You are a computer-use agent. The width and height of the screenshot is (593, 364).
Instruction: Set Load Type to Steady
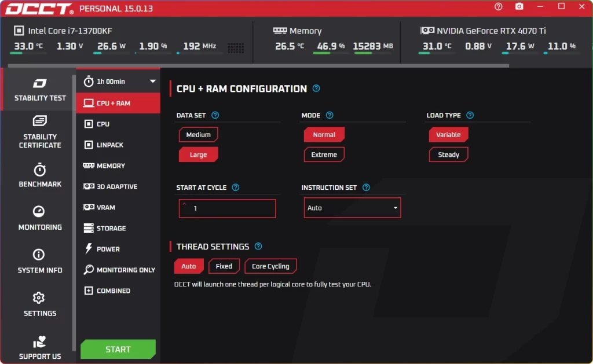pos(448,155)
